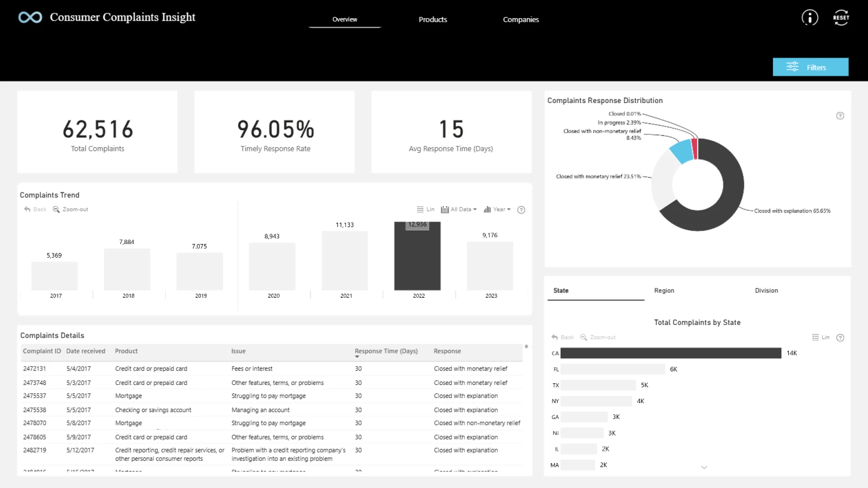868x488 pixels.
Task: Click the info icon in header
Action: (810, 18)
